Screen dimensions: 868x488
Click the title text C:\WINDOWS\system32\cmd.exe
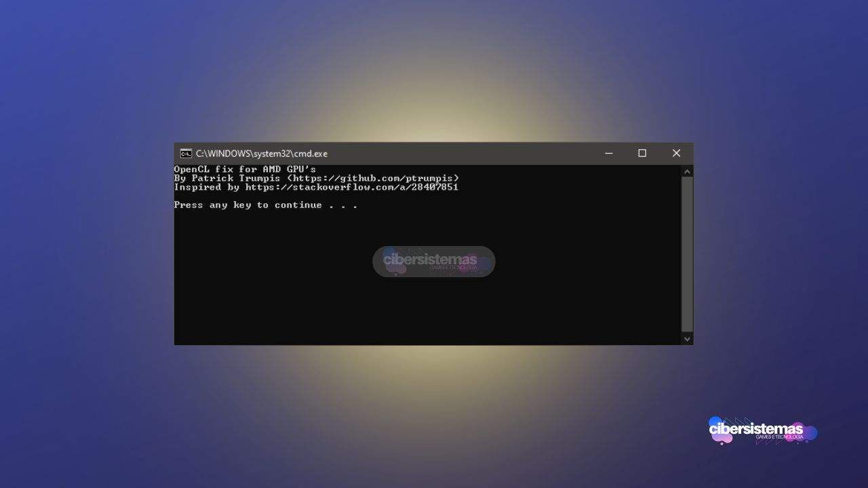click(262, 153)
